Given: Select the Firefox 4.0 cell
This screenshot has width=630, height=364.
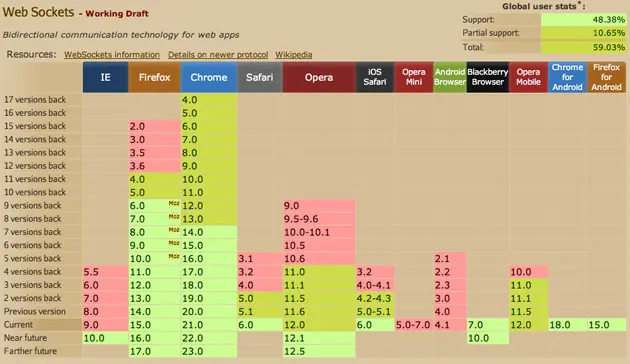Looking at the screenshot, I should click(154, 179).
